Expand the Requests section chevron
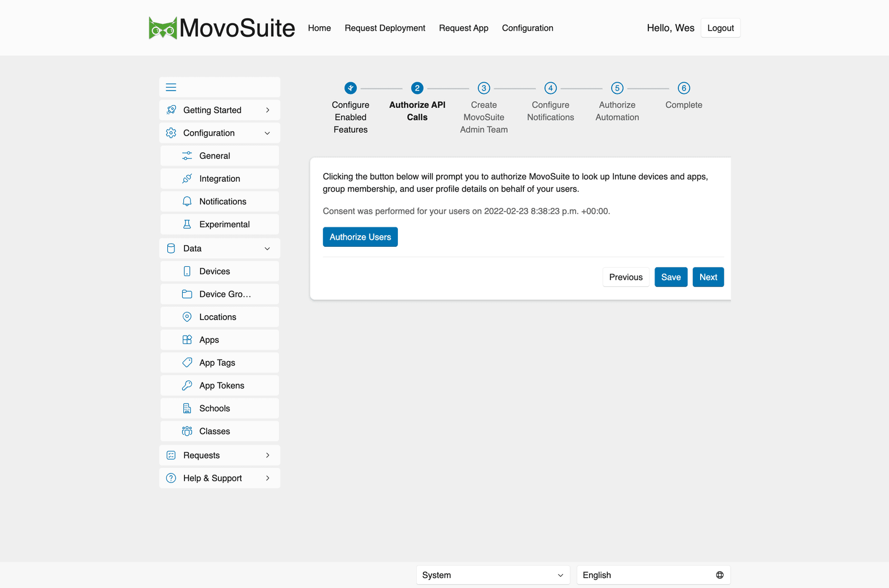The image size is (889, 588). (x=268, y=455)
